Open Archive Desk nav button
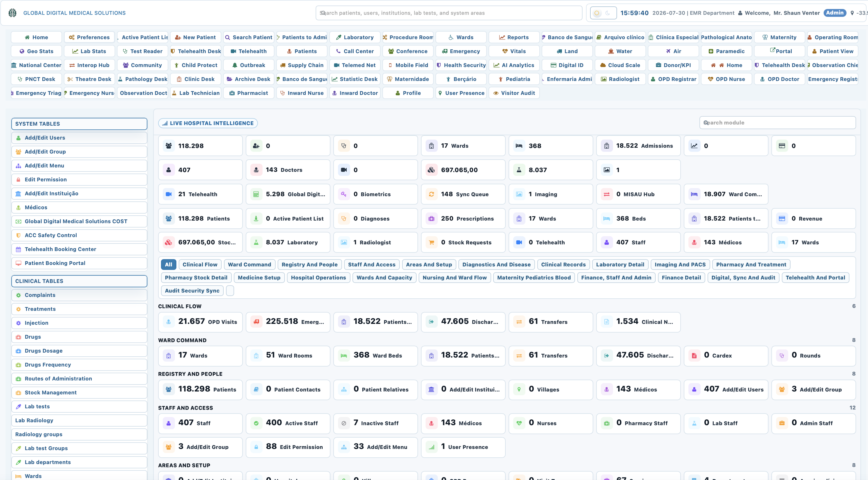The width and height of the screenshot is (868, 480). tap(249, 79)
